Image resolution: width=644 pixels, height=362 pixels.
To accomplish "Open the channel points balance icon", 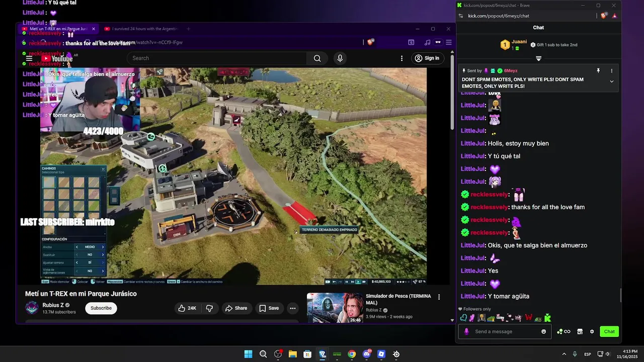I will (563, 331).
